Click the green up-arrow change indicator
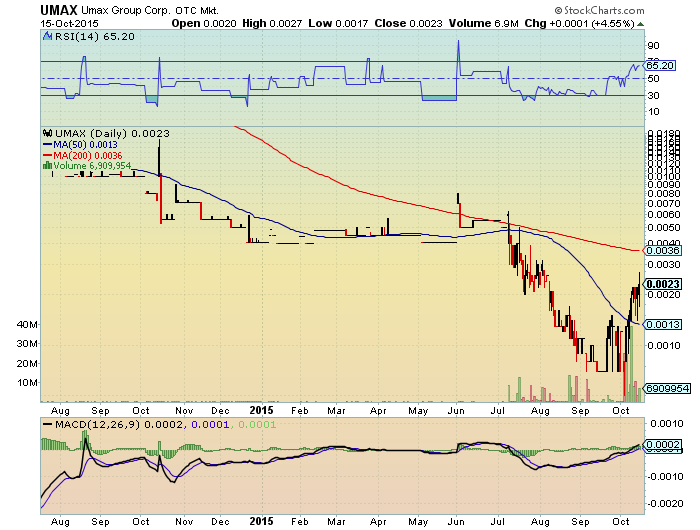Image resolution: width=700 pixels, height=530 pixels. [640, 24]
